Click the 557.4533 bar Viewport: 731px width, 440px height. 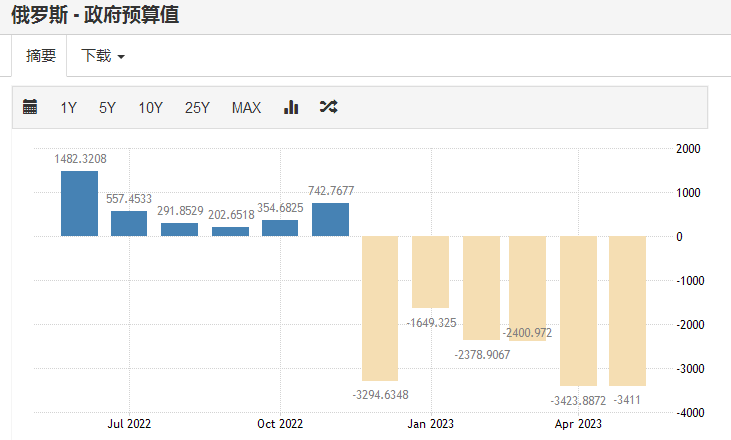click(x=129, y=224)
